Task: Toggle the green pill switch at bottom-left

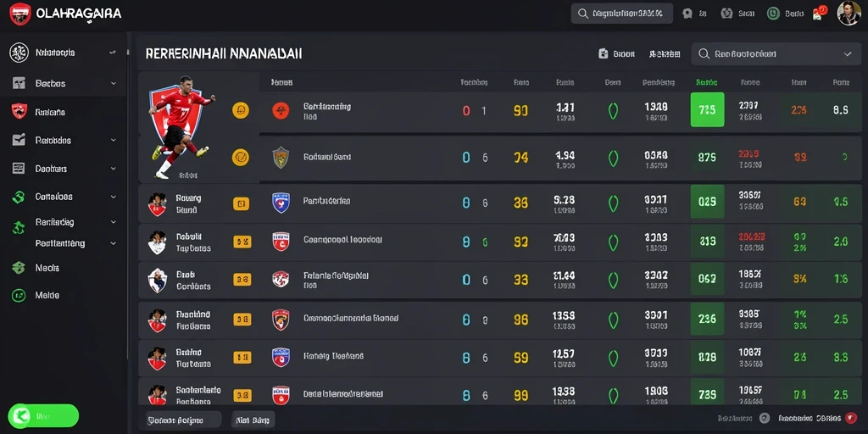Action: click(43, 415)
